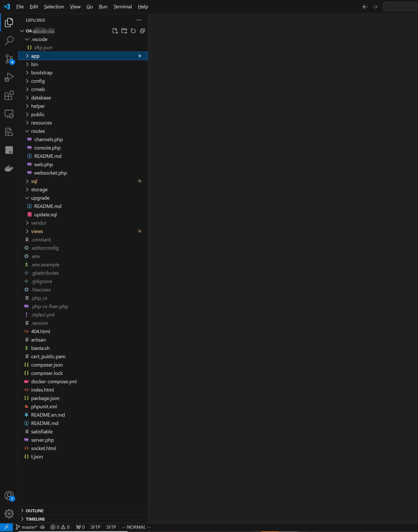Screen dimensions: 418x532
Task: Click the remote window indicator in status bar
Action: point(6,527)
